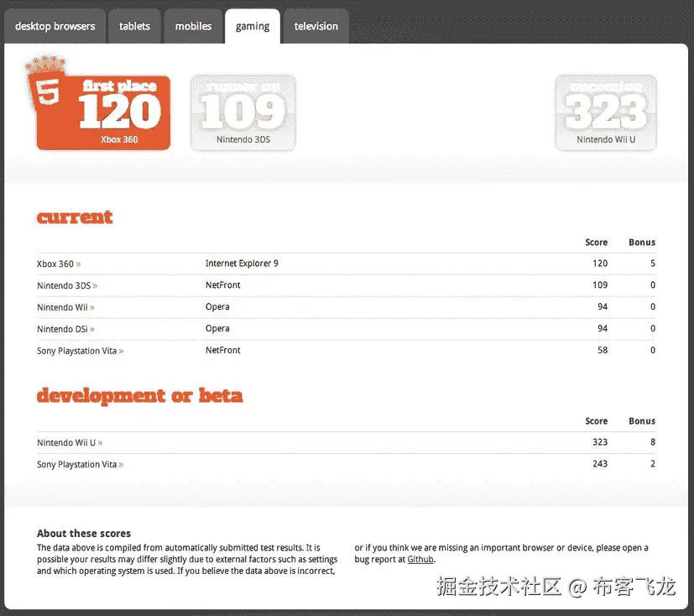Select the mobiles tab

pyautogui.click(x=193, y=26)
